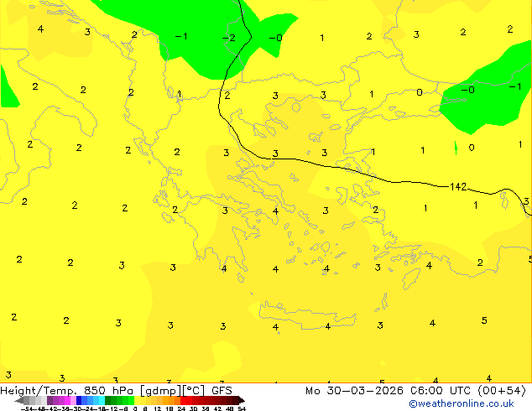
Task: Click the map title 'Height/Temp. 850 hPa' text
Action: click(x=66, y=391)
